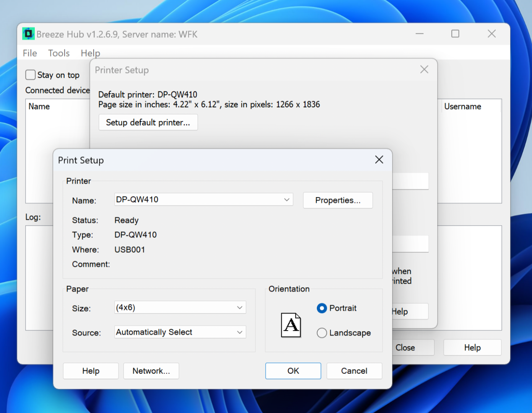Click the Breeze Hub app icon in title bar
This screenshot has width=532, height=413.
click(28, 34)
